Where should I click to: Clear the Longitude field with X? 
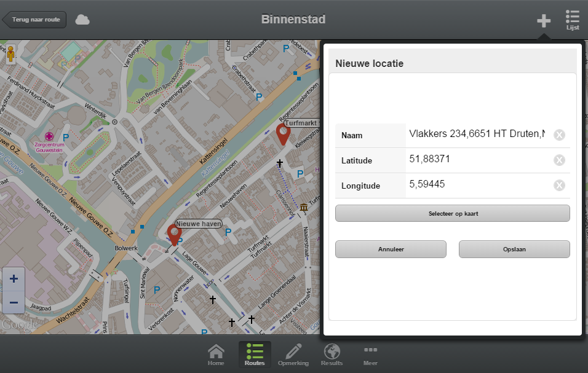[559, 186]
